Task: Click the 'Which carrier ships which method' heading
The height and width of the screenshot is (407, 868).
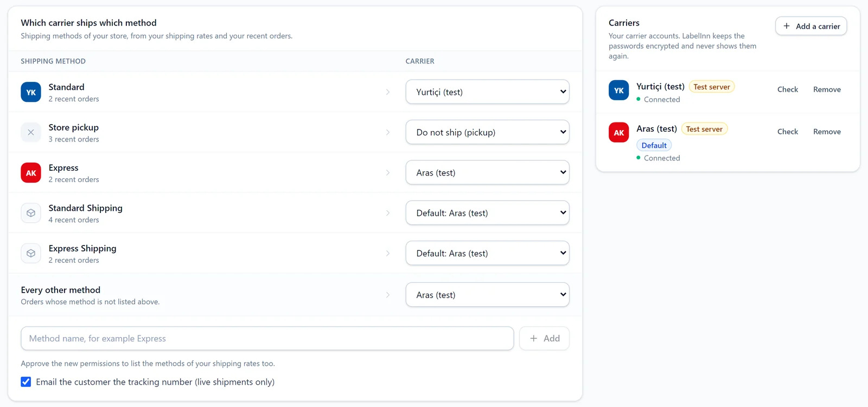Action: coord(88,23)
